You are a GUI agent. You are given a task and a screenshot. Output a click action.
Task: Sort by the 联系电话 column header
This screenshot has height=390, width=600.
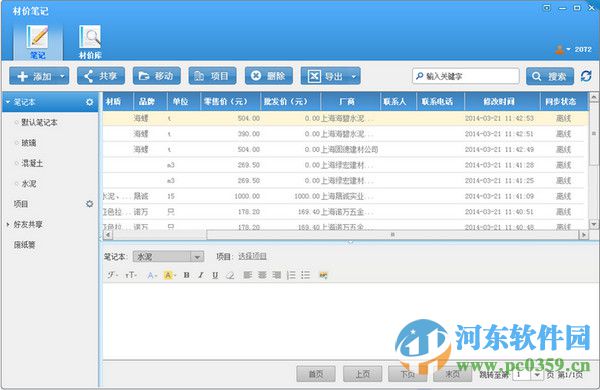coord(440,101)
